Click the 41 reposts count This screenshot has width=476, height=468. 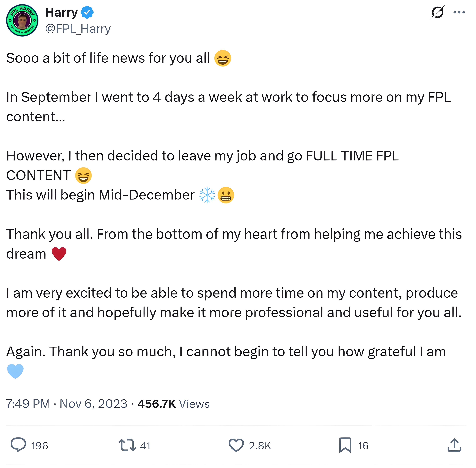[x=145, y=446]
